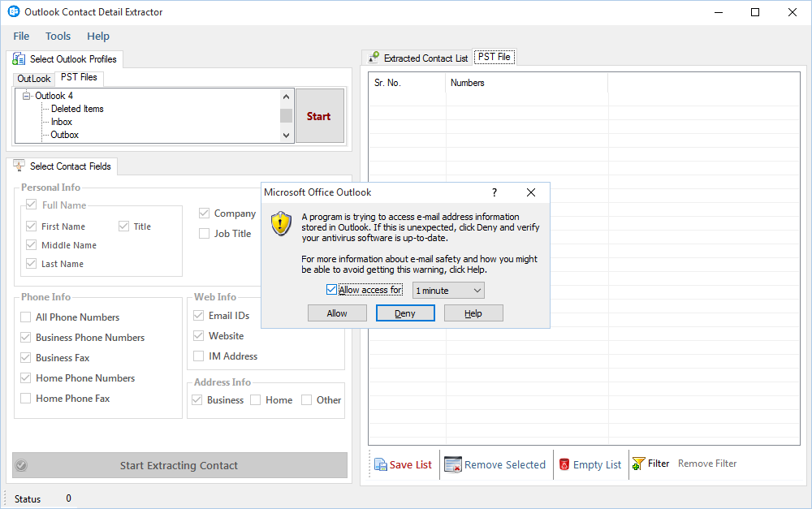The width and height of the screenshot is (812, 509).
Task: Click the Start button
Action: tap(319, 116)
